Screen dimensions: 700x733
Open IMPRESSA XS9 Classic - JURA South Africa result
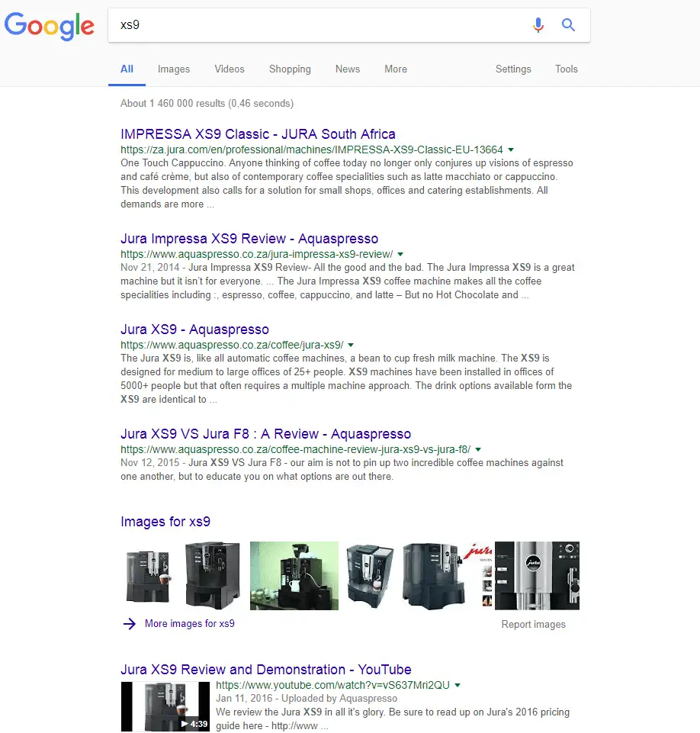tap(258, 134)
